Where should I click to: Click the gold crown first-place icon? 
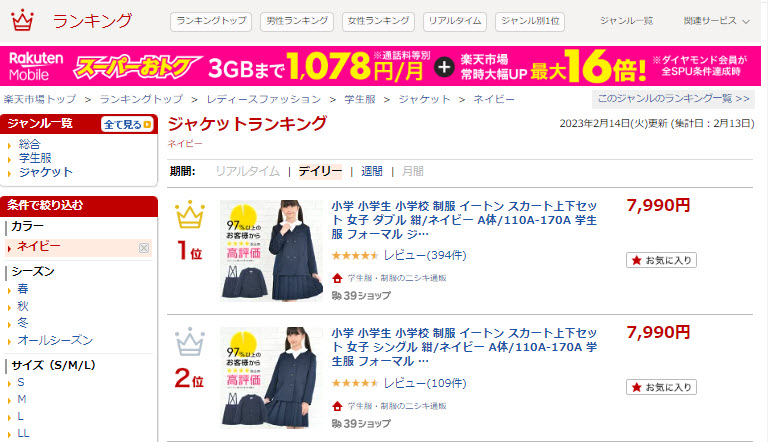point(190,215)
